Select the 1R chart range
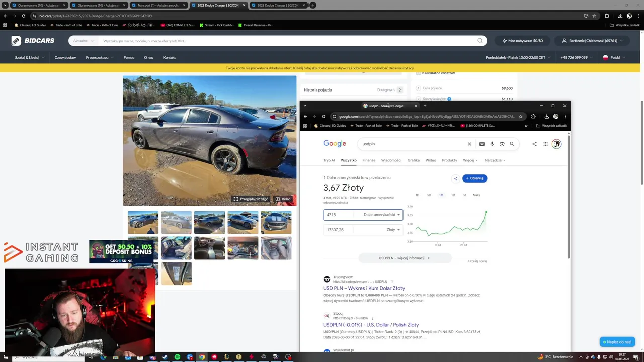 [x=453, y=195]
